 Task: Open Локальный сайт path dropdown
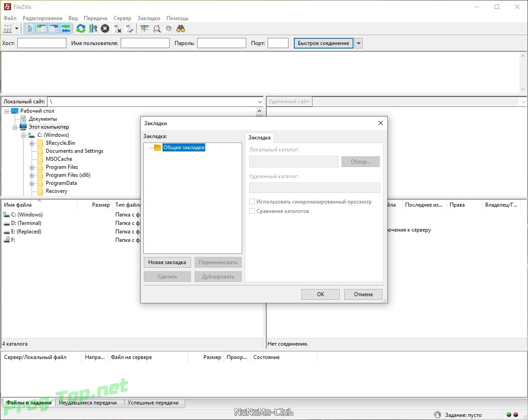click(260, 102)
